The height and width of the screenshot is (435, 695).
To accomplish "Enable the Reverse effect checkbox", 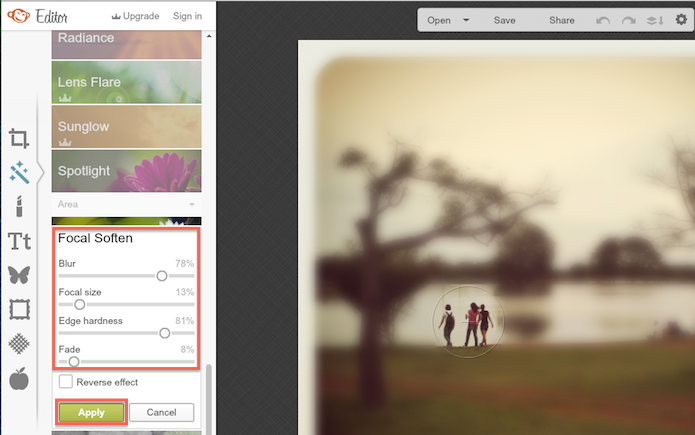I will 66,381.
